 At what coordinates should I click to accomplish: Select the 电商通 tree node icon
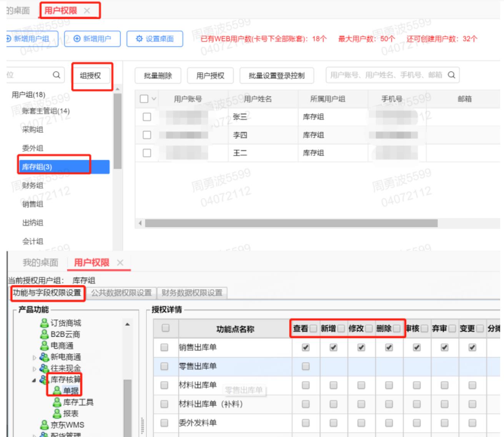click(x=45, y=346)
